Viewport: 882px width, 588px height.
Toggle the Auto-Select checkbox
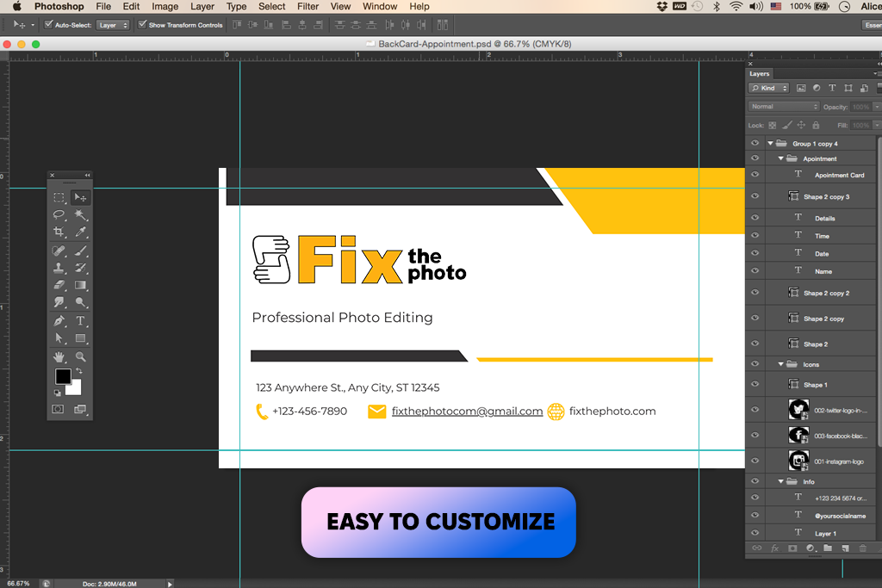(x=48, y=25)
